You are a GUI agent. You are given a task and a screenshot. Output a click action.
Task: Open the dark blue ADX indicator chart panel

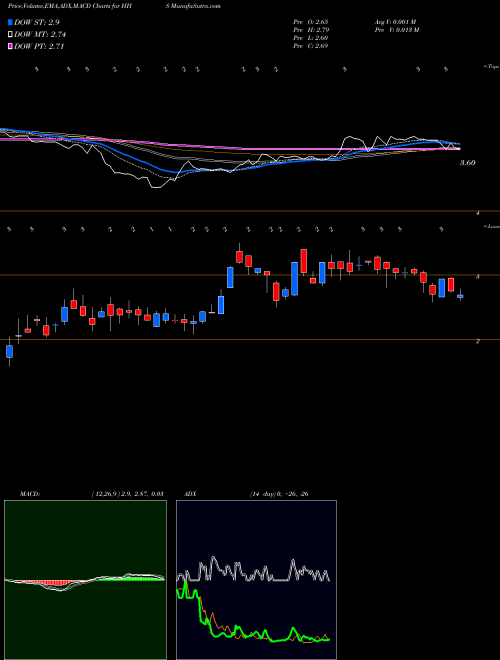(x=256, y=580)
